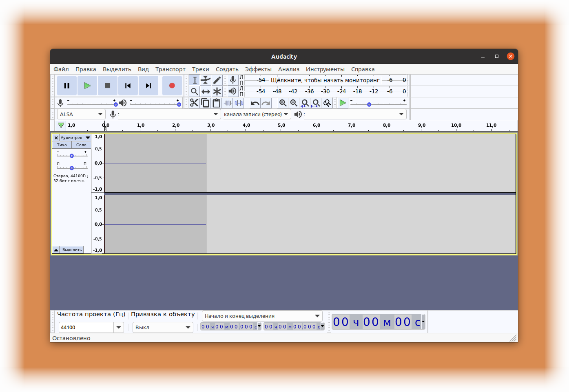Screen dimensions: 569x392
Task: Select the Zoom magnifier tool
Action: click(195, 91)
